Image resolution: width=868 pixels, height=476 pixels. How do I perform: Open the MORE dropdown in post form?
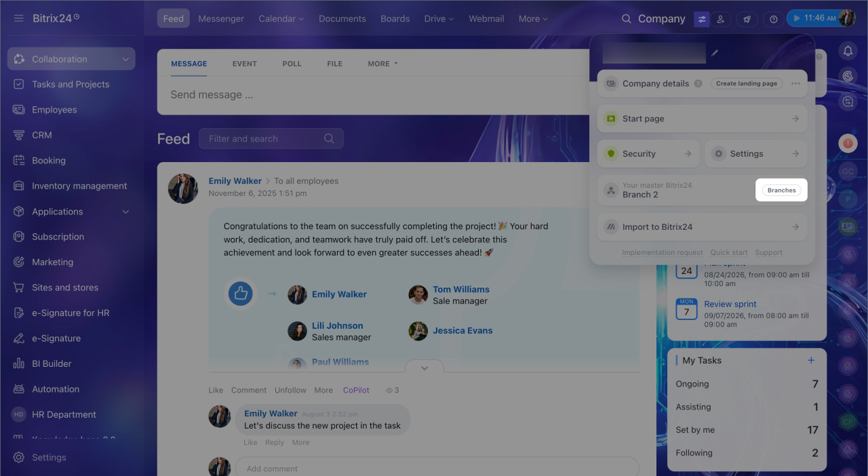point(382,64)
